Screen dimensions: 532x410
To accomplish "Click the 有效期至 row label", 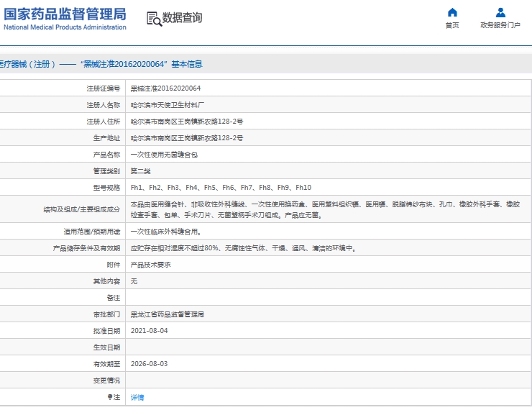I will (x=107, y=364).
